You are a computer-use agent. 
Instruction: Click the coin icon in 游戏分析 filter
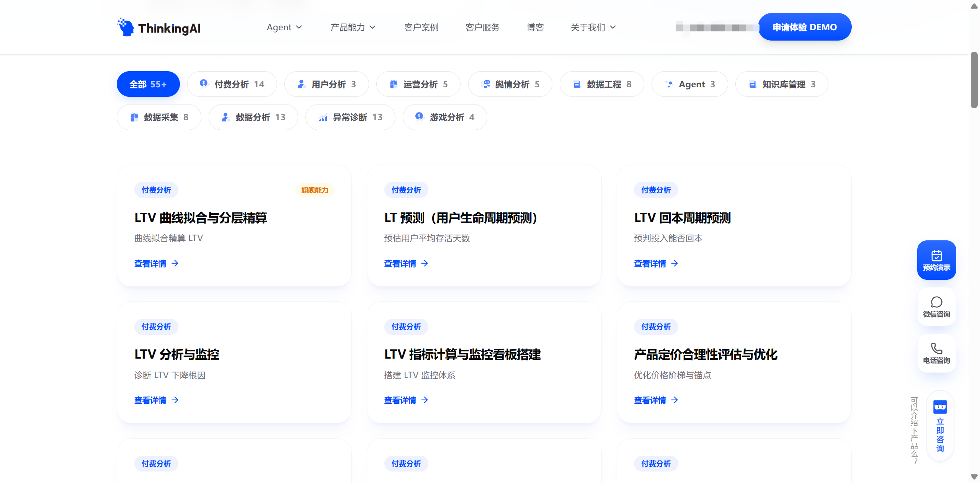point(420,117)
